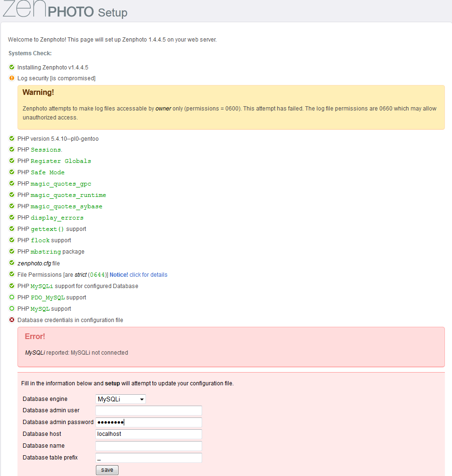The width and height of the screenshot is (452, 476).
Task: Click the 'Database table prefix' label
Action: pyautogui.click(x=50, y=458)
